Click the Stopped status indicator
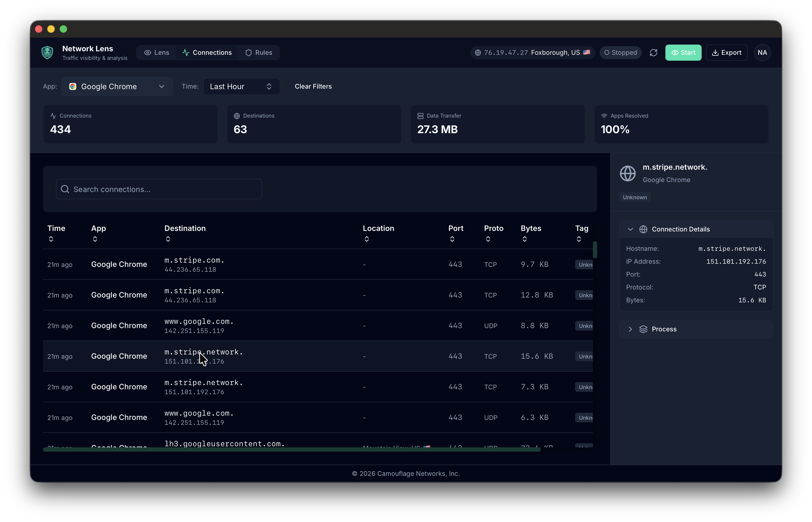The width and height of the screenshot is (812, 522). (621, 53)
